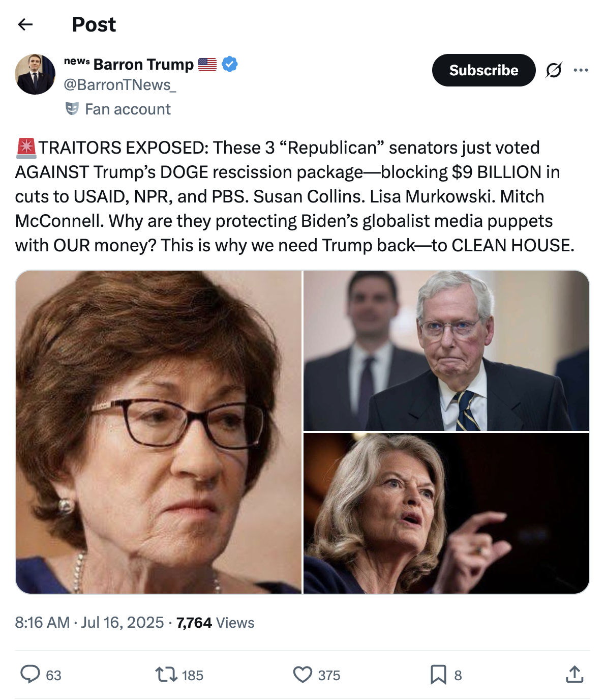Open the share options arrow icon
Viewport: 605px width, 700px height.
pos(574,675)
